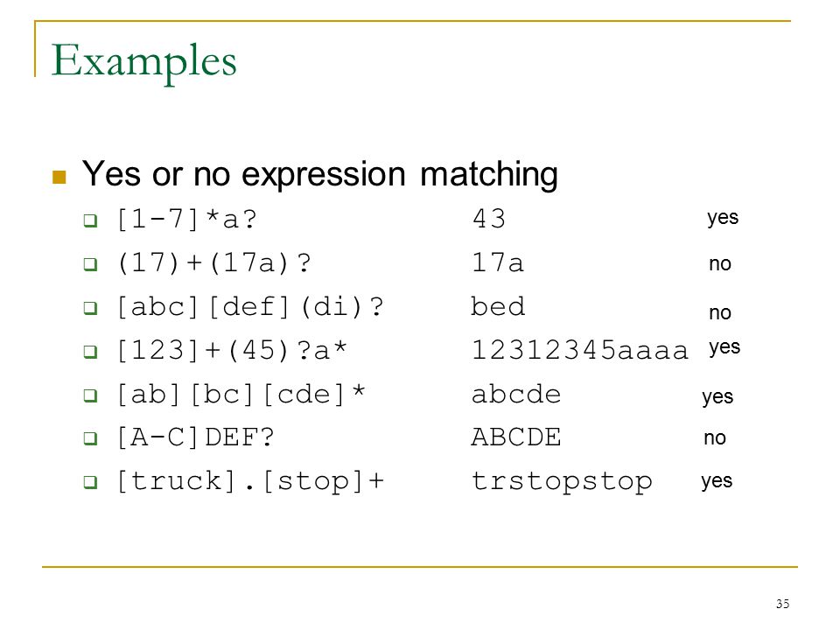This screenshot has height=630, width=840.
Task: Click the bullet icon beside [123]+(45)?a*
Action: tap(90, 352)
